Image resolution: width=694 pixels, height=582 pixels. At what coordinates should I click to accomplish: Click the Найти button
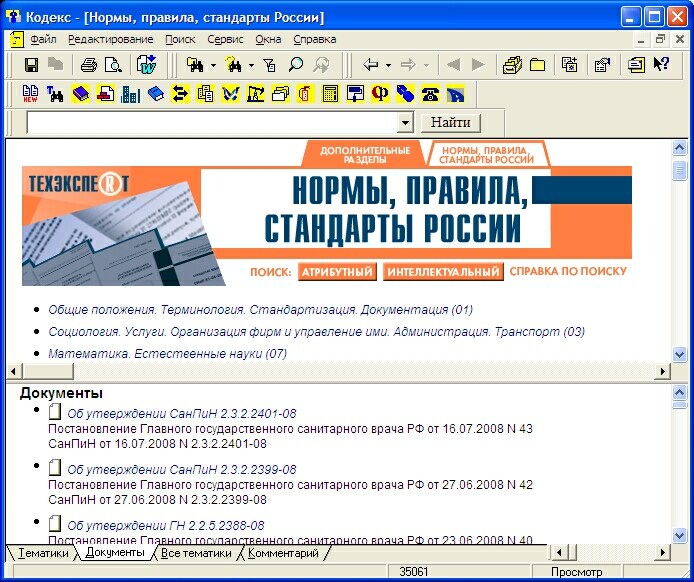click(x=451, y=122)
